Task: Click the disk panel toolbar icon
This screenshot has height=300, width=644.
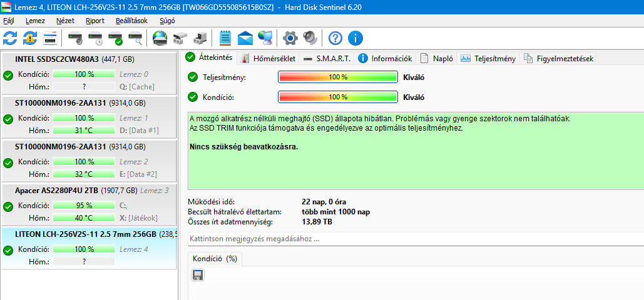Action: 50,38
